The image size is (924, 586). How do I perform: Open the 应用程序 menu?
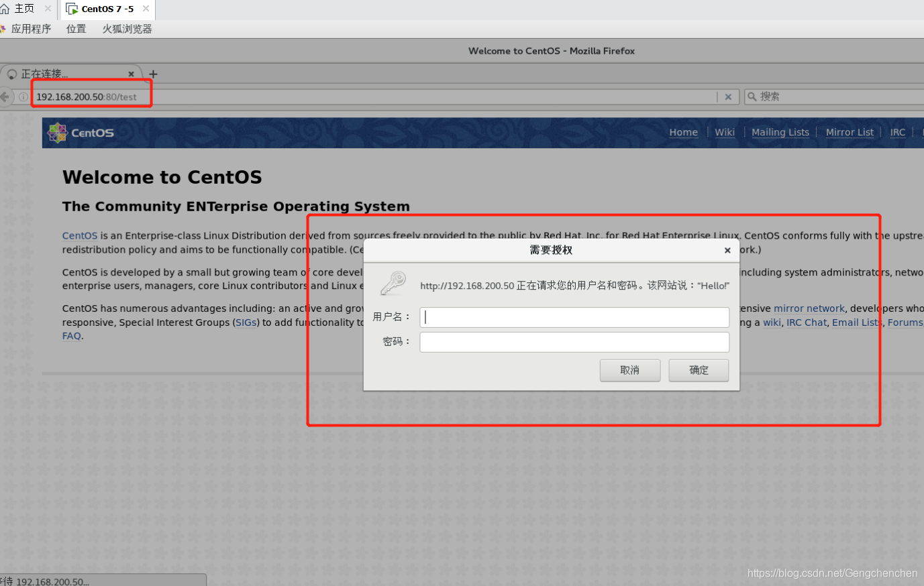tap(31, 29)
